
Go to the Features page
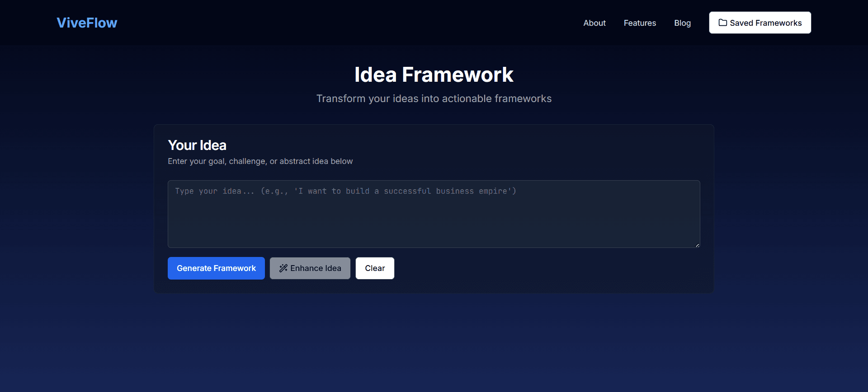point(640,23)
